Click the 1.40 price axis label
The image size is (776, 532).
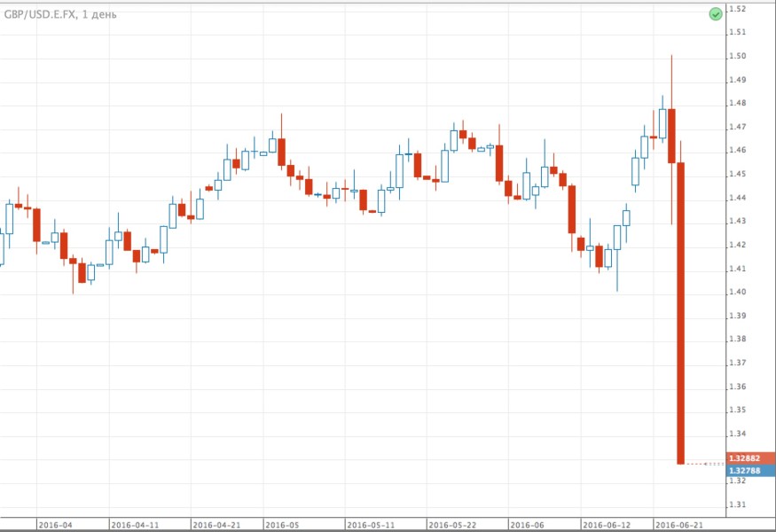(736, 292)
